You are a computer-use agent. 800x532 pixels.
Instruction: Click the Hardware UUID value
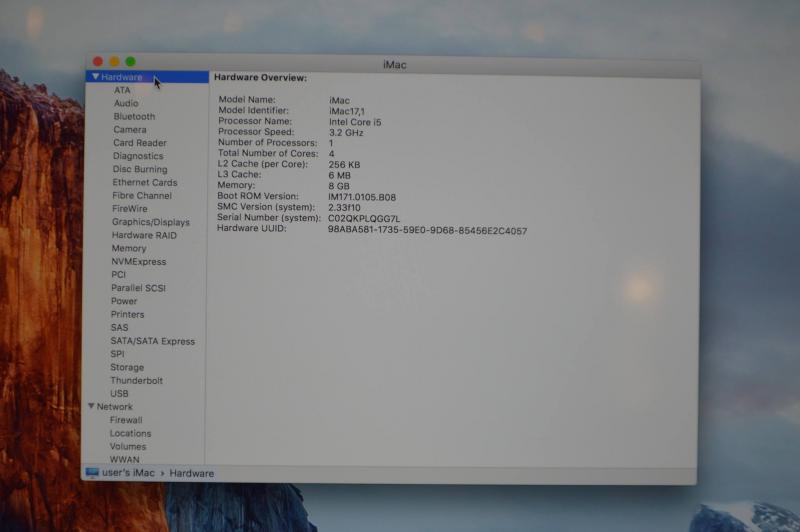pos(428,231)
